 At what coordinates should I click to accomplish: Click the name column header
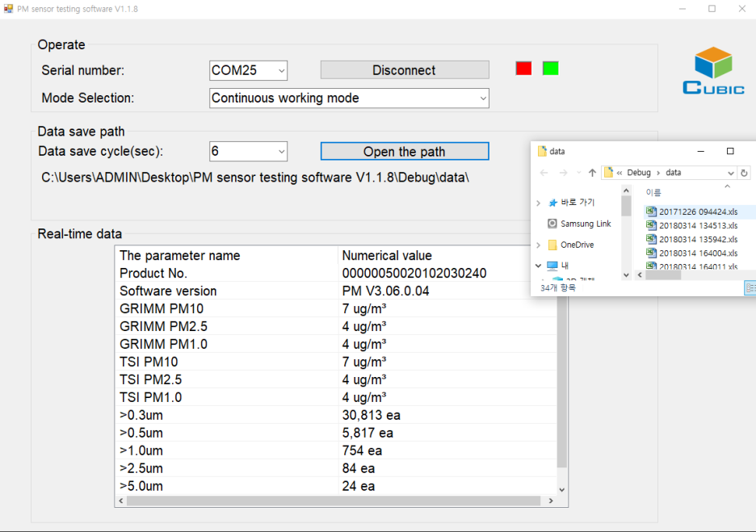pyautogui.click(x=653, y=193)
